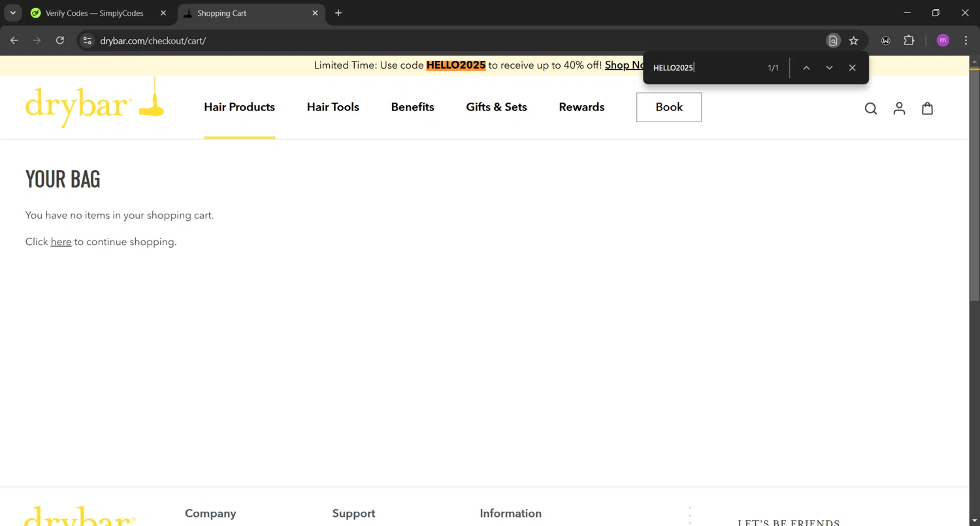Open Gifts & Sets menu
This screenshot has width=980, height=526.
[x=497, y=107]
